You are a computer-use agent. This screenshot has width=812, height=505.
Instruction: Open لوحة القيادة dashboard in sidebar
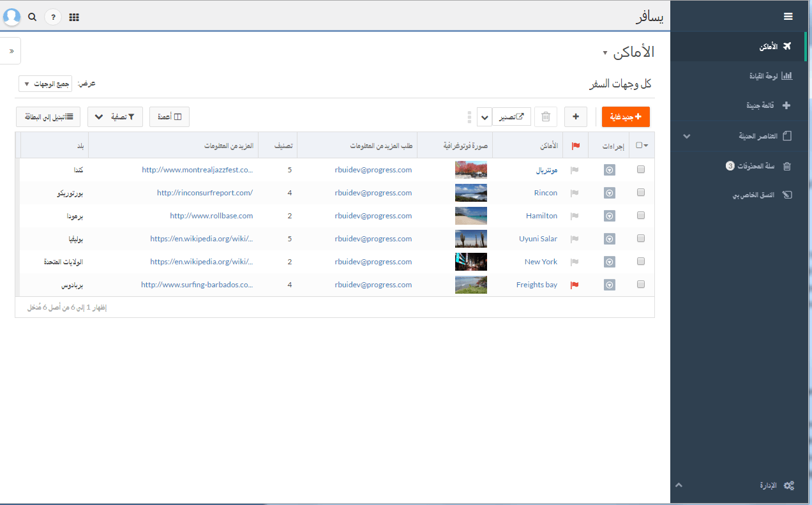click(771, 75)
